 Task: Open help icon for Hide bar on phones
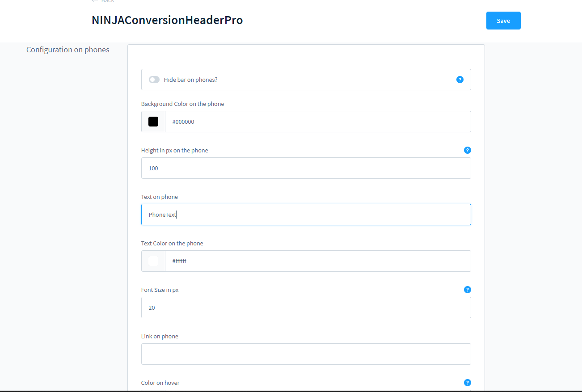[x=460, y=80]
